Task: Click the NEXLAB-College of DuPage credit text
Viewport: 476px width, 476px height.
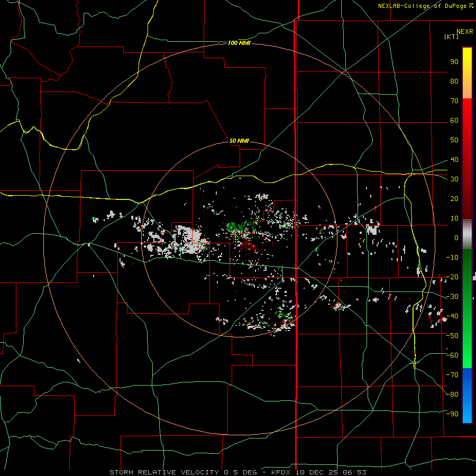Action: pos(422,6)
